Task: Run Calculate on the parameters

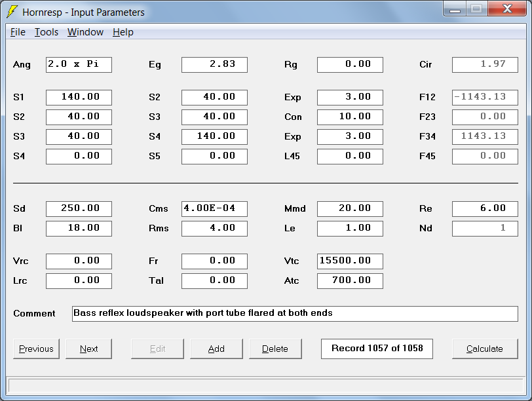Action: 485,349
